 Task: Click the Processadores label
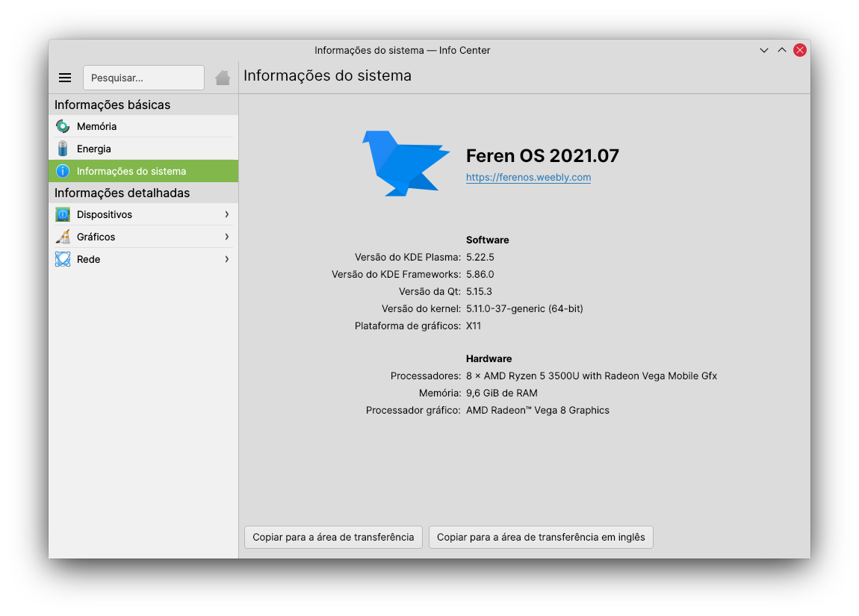[x=426, y=376]
